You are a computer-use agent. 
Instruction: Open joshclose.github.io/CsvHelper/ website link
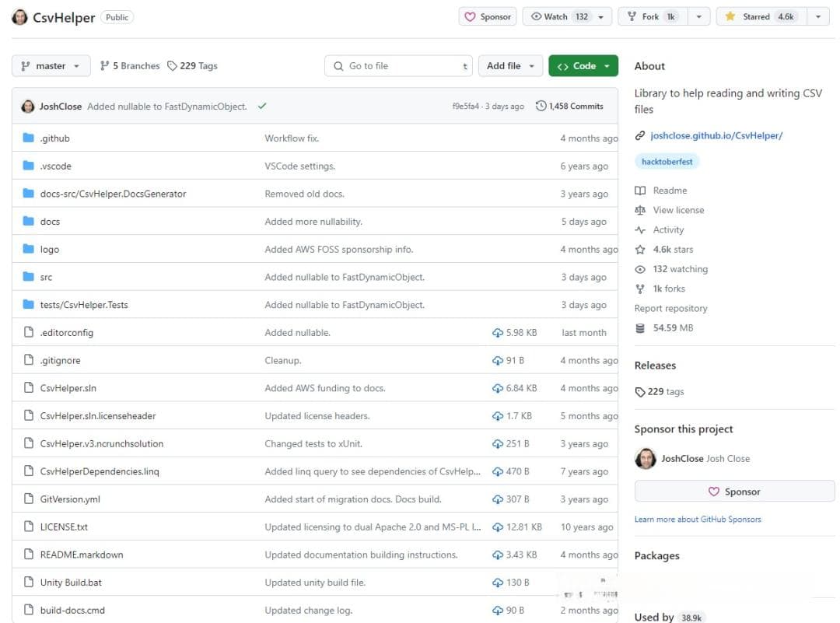[x=716, y=135]
